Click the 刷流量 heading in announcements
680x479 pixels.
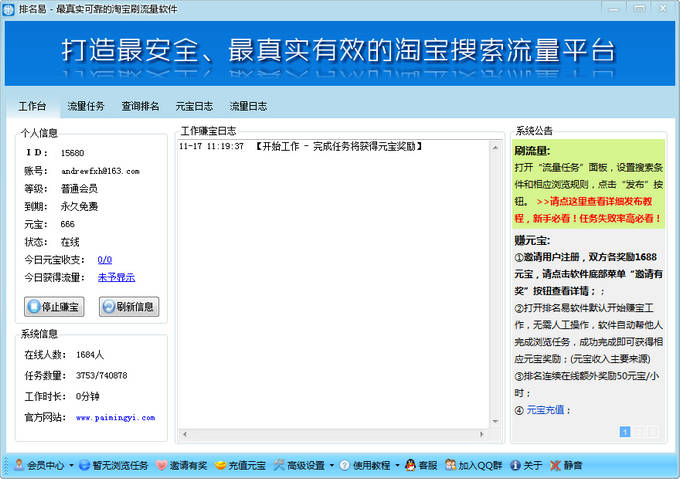coord(532,151)
